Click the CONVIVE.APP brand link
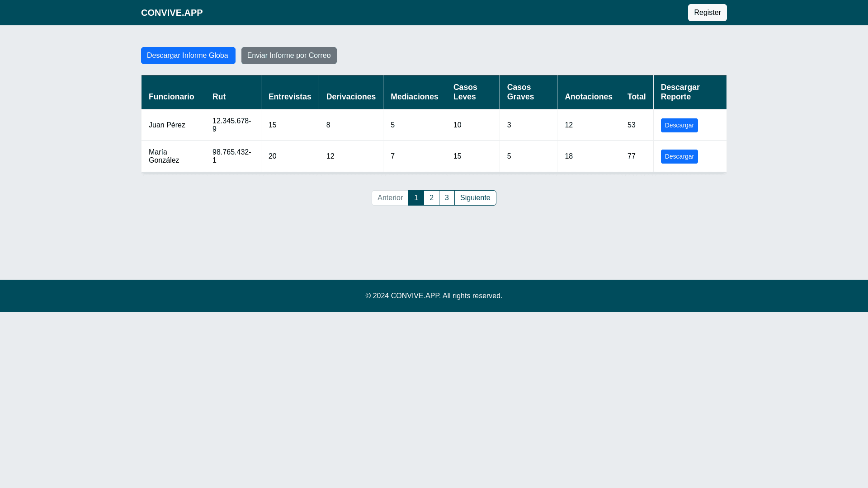The height and width of the screenshot is (488, 868). tap(172, 13)
